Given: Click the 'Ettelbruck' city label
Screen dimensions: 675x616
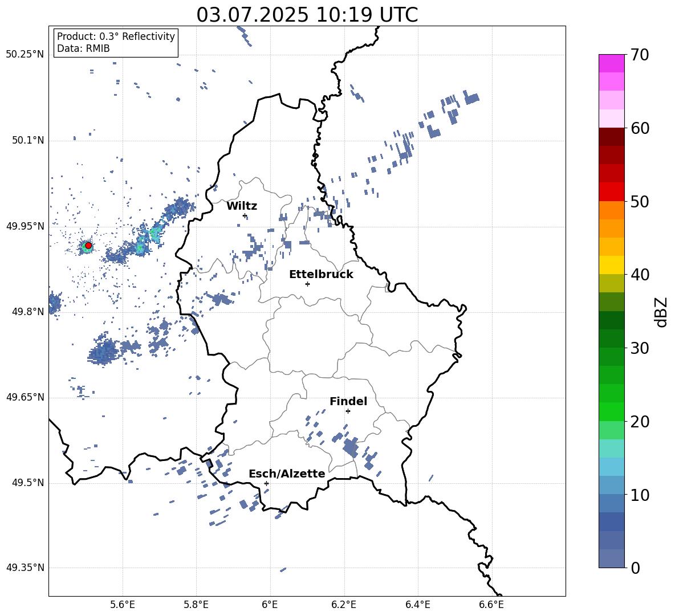Looking at the screenshot, I should click(x=321, y=275).
